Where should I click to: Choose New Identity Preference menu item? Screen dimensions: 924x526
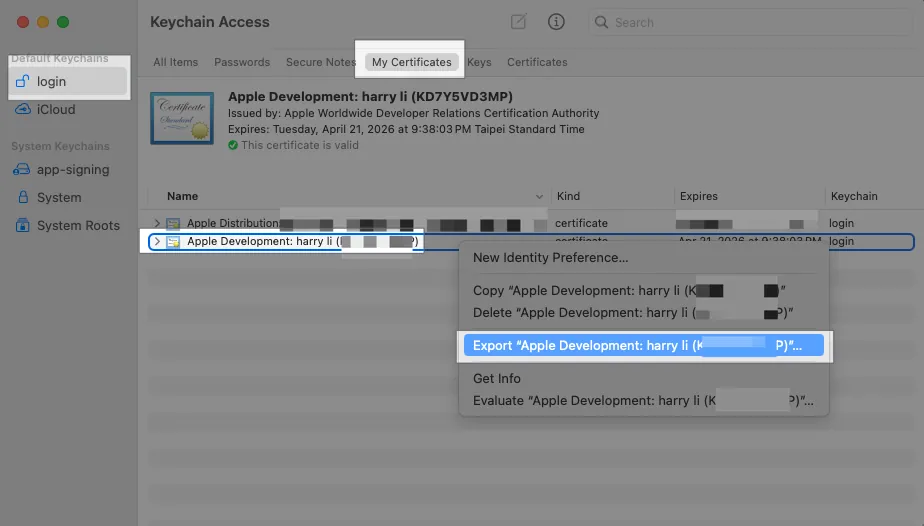pyautogui.click(x=550, y=258)
